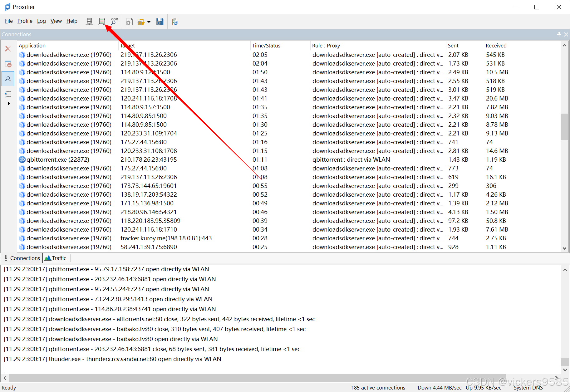Switch to the Connections tab
Viewport: 570px width, 392px height.
(x=22, y=258)
